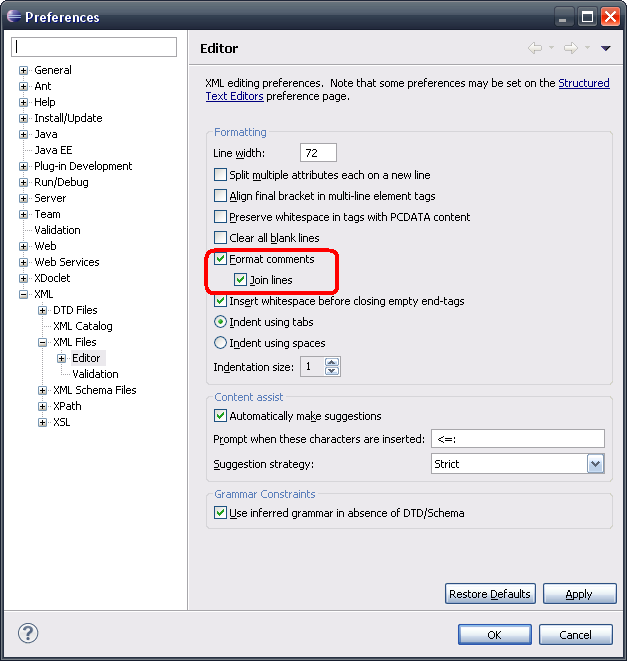
Task: Enable Preserve whitespace in PCDATA tags
Action: pyautogui.click(x=220, y=217)
